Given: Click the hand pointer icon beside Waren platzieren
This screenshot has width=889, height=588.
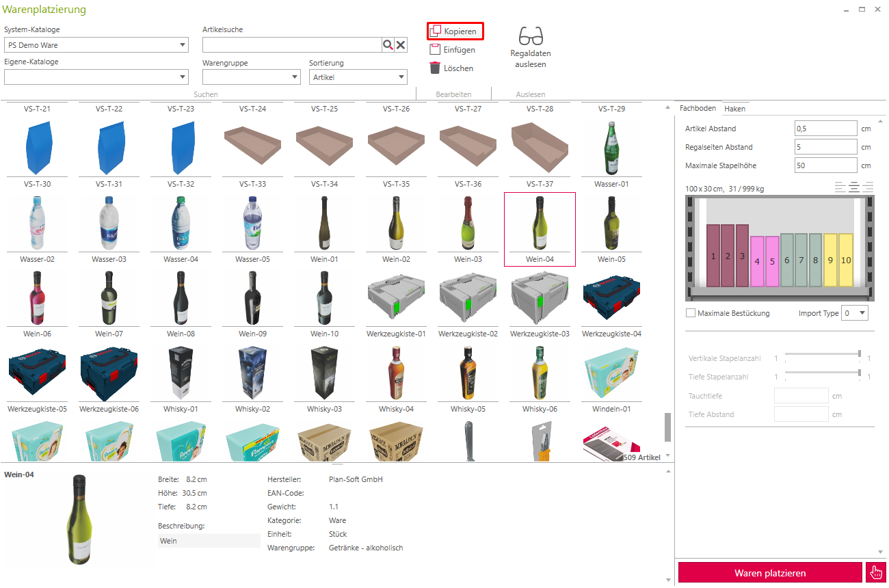Looking at the screenshot, I should point(875,573).
